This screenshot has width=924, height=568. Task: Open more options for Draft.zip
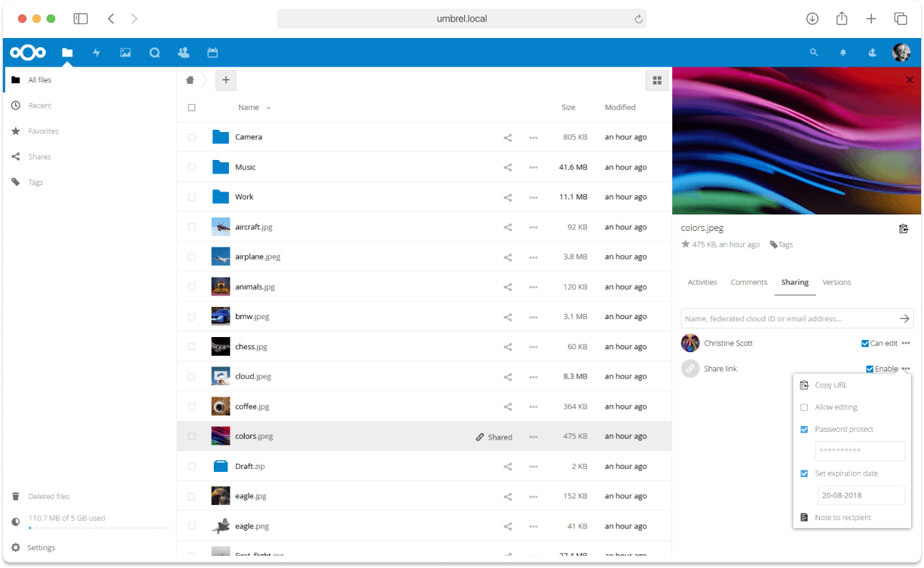tap(533, 467)
